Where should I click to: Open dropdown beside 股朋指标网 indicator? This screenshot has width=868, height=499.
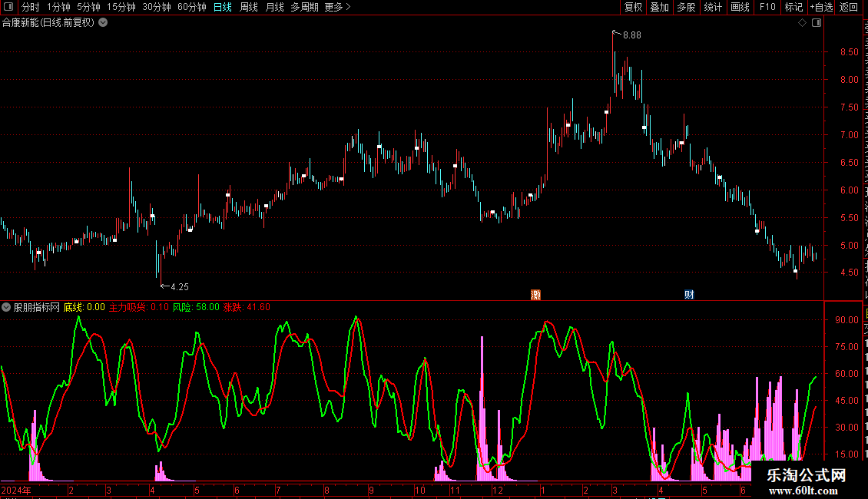coord(6,307)
